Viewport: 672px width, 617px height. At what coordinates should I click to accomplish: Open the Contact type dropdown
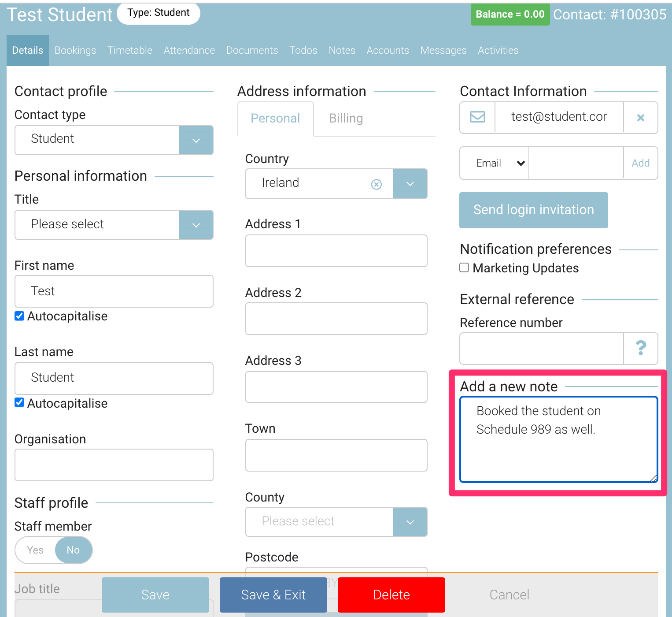click(x=196, y=140)
